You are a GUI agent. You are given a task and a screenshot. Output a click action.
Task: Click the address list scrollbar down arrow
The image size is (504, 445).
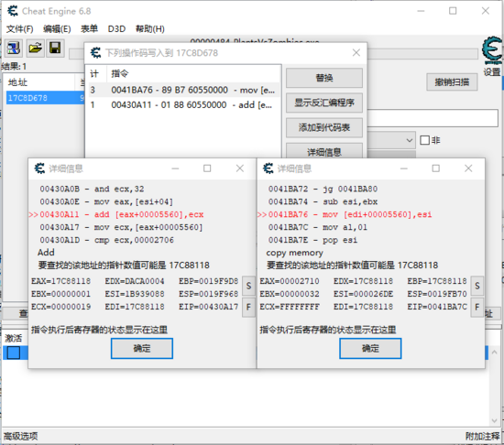coord(494,420)
